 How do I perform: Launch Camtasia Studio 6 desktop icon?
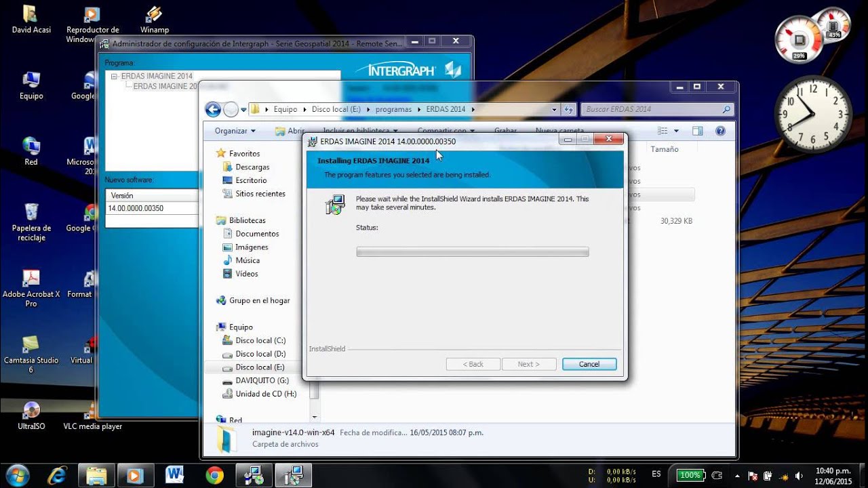(x=31, y=354)
